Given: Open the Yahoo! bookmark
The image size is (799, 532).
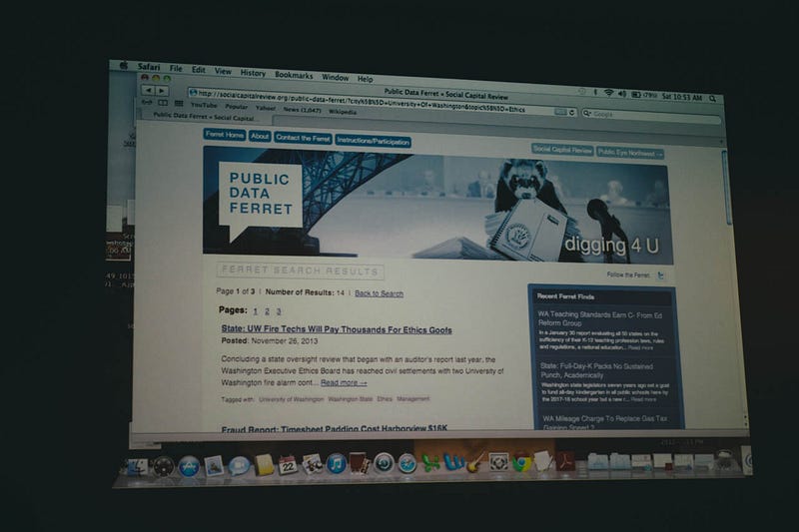Looking at the screenshot, I should coord(265,108).
